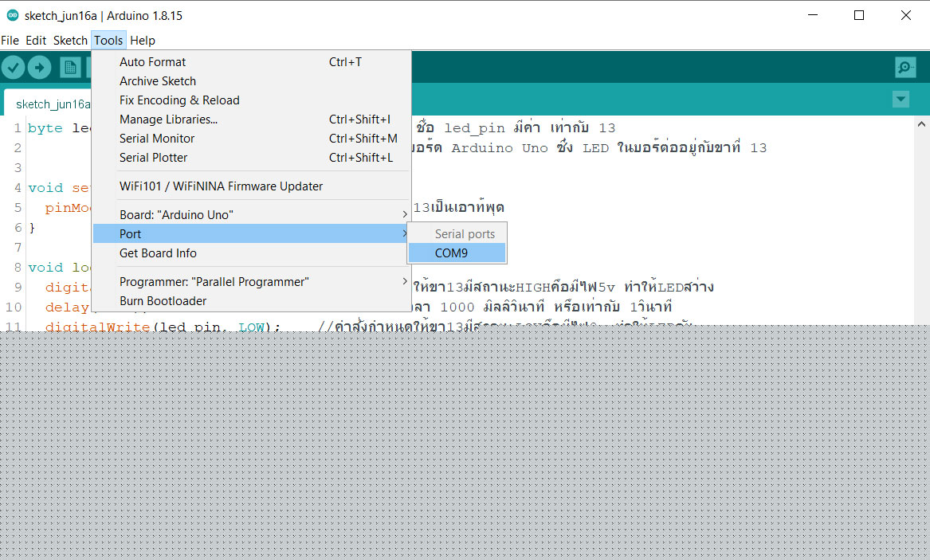Close the Tools menu
930x560 pixels.
coord(108,41)
